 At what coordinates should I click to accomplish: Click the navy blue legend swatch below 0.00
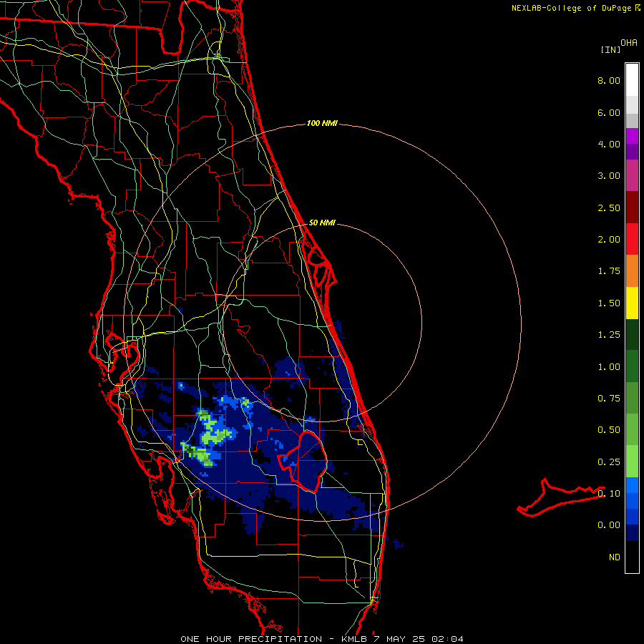tap(632, 533)
